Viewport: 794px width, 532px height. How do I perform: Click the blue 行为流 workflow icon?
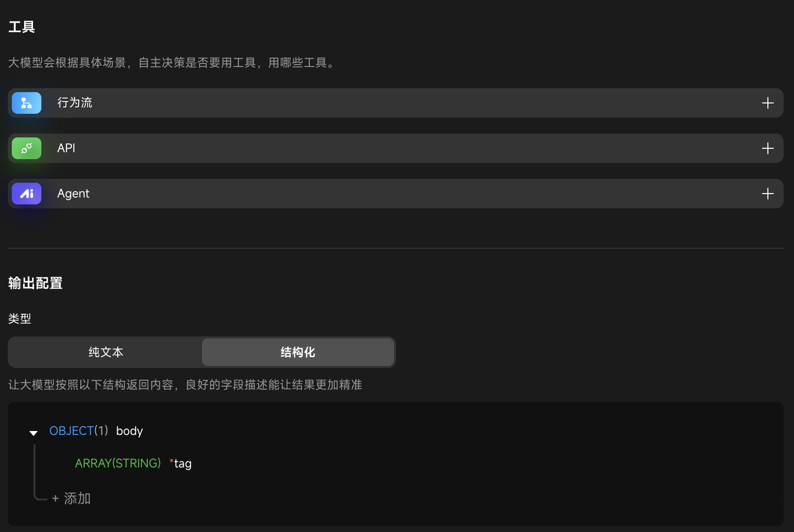pyautogui.click(x=27, y=103)
